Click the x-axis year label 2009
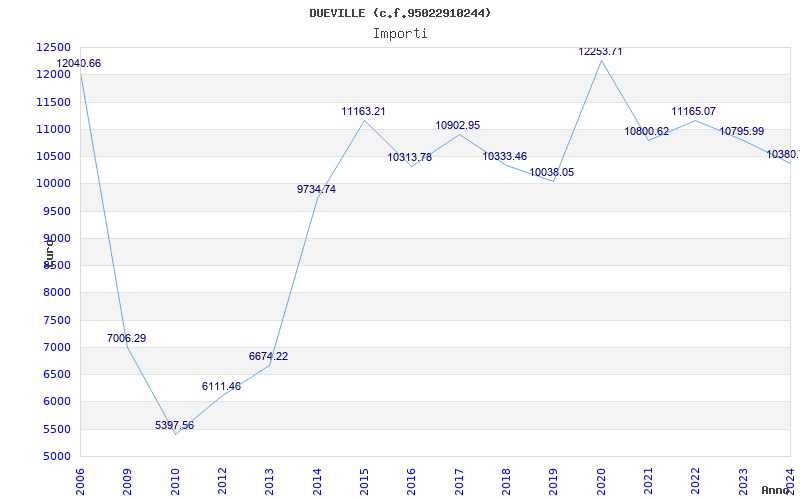Screen dimensions: 800x500 [x=128, y=482]
